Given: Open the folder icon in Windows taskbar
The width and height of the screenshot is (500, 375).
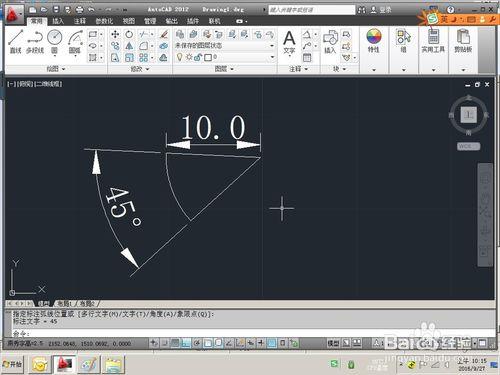Looking at the screenshot, I should (x=113, y=364).
